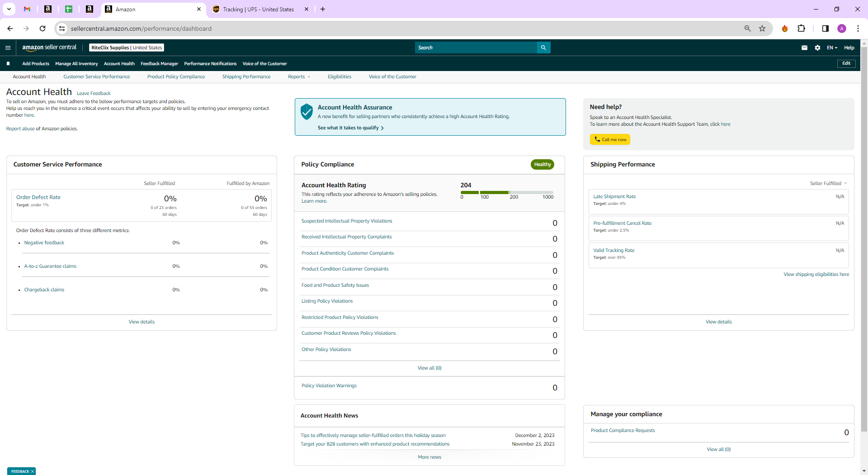Open the Chrome profile avatar
The image size is (868, 475).
click(x=841, y=28)
